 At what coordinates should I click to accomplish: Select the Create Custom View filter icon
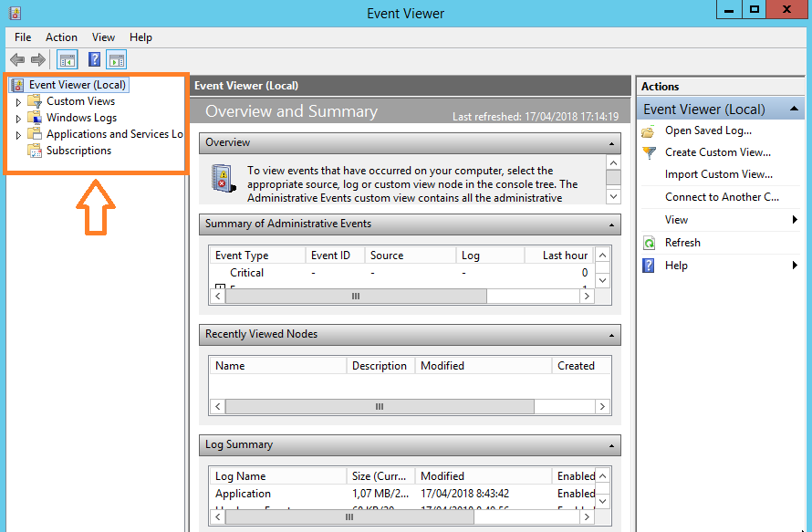[x=647, y=151]
